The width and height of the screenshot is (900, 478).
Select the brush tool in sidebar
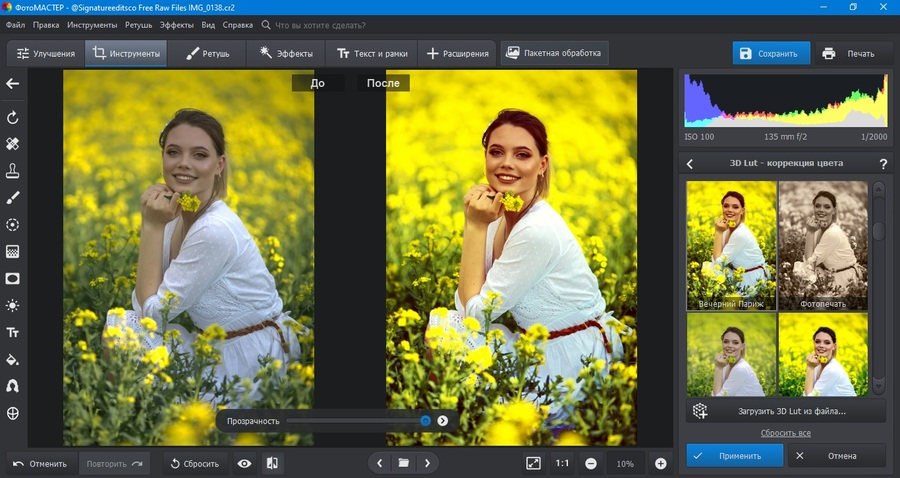pyautogui.click(x=13, y=197)
